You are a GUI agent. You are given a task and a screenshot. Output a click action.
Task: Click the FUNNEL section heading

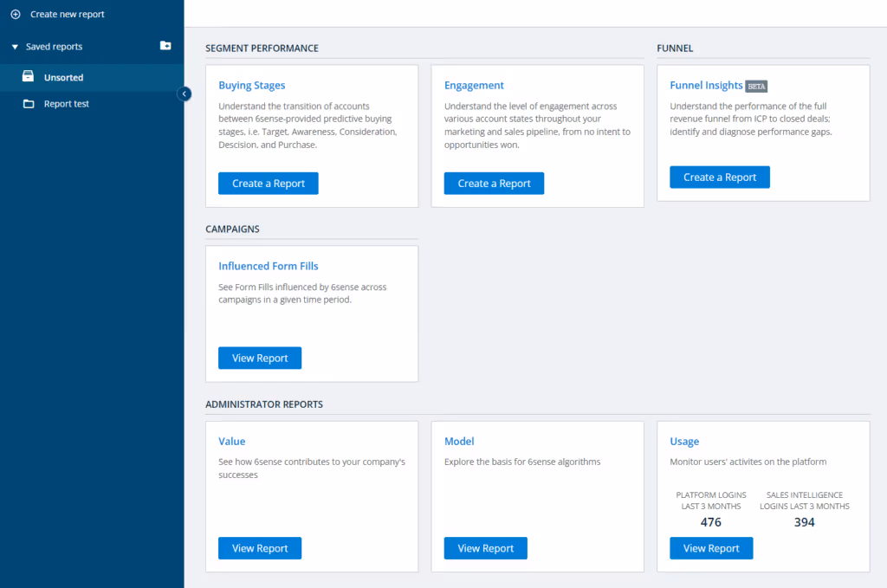coord(675,48)
